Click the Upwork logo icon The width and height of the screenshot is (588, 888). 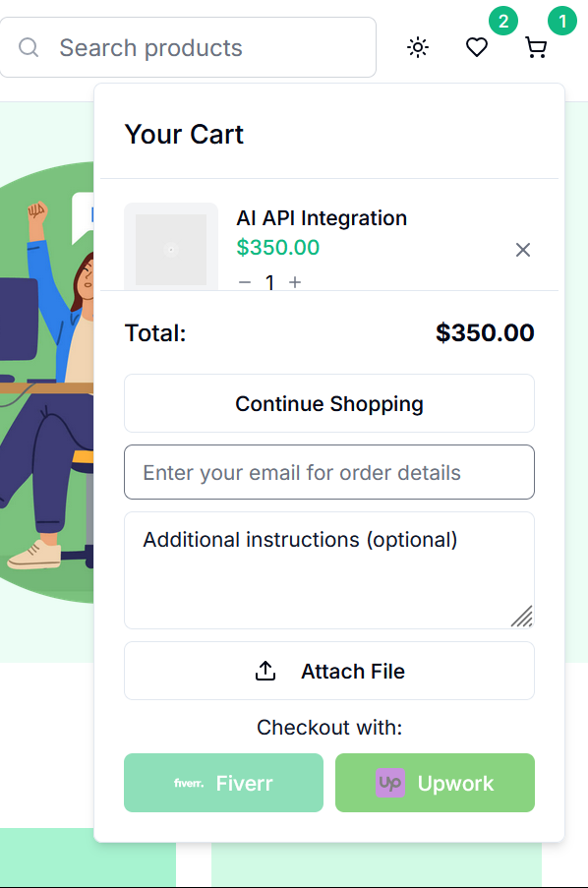pyautogui.click(x=390, y=783)
